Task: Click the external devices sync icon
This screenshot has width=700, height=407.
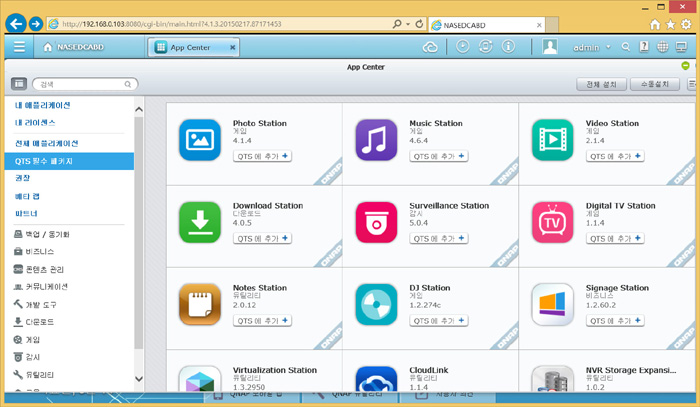Action: (485, 47)
